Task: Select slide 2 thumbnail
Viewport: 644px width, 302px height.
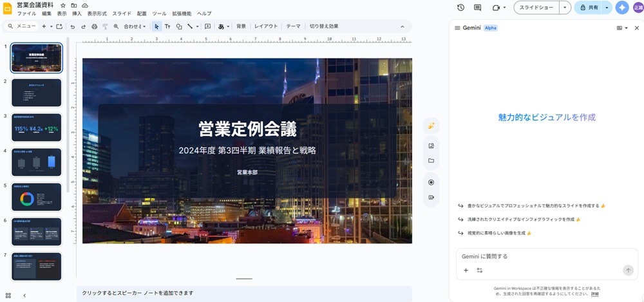Action: point(37,93)
